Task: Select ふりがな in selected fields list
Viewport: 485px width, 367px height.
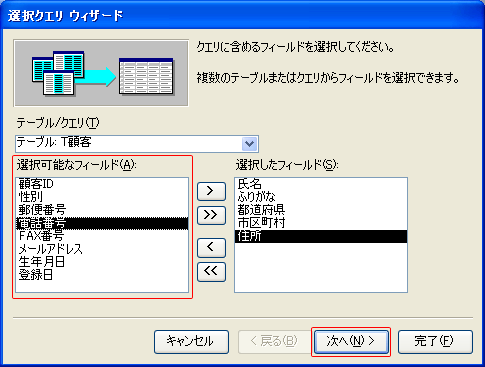Action: [321, 197]
